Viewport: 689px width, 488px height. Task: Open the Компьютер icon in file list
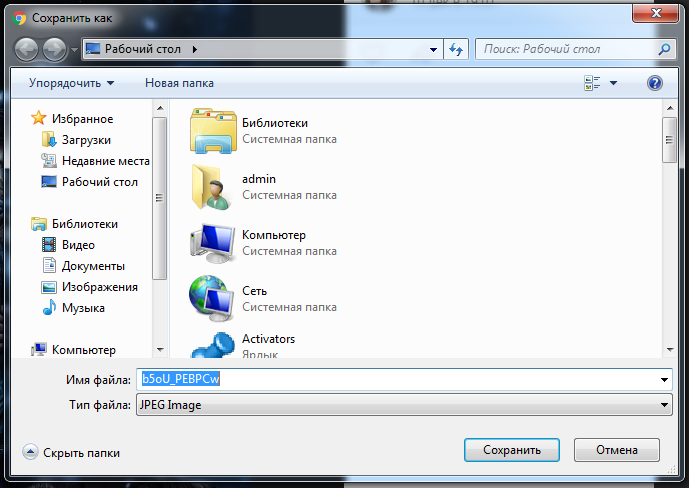click(x=212, y=243)
